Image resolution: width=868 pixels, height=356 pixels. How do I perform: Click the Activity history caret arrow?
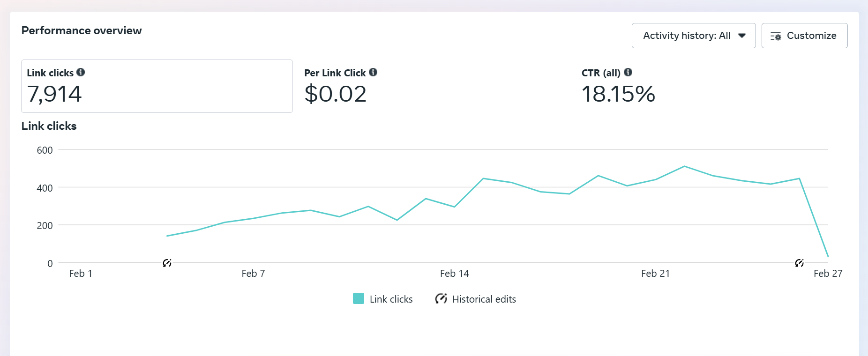click(x=742, y=36)
